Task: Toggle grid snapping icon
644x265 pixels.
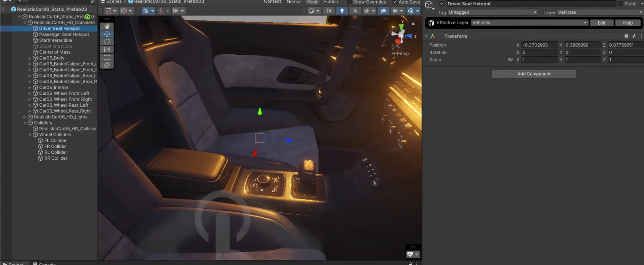Action: 146,11
